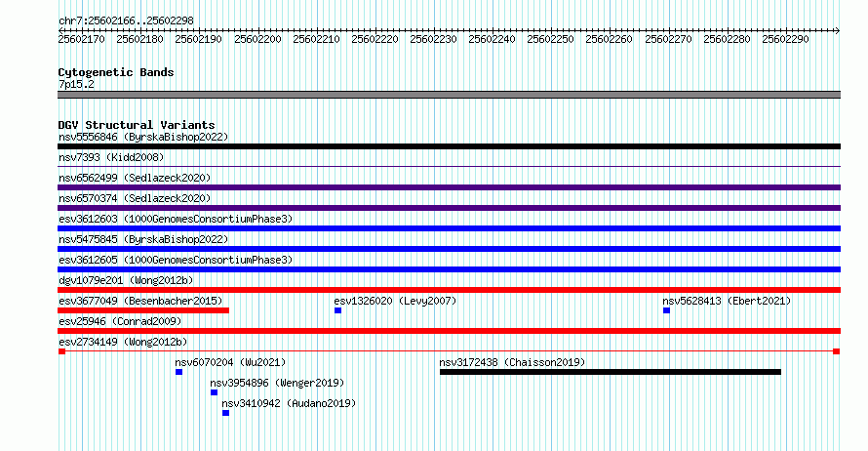The height and width of the screenshot is (451, 868).
Task: Click the blue bar under esv3612605
Action: click(449, 269)
